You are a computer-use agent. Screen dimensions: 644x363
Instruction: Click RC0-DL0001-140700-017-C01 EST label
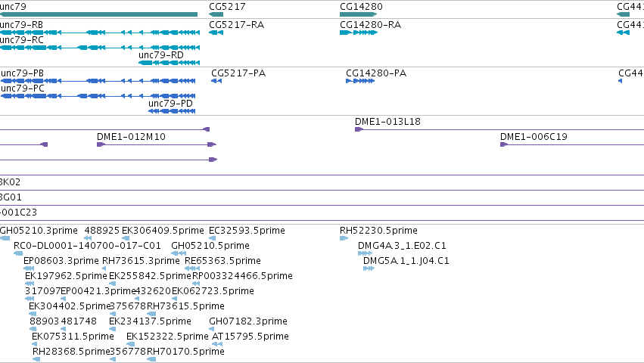pos(87,246)
